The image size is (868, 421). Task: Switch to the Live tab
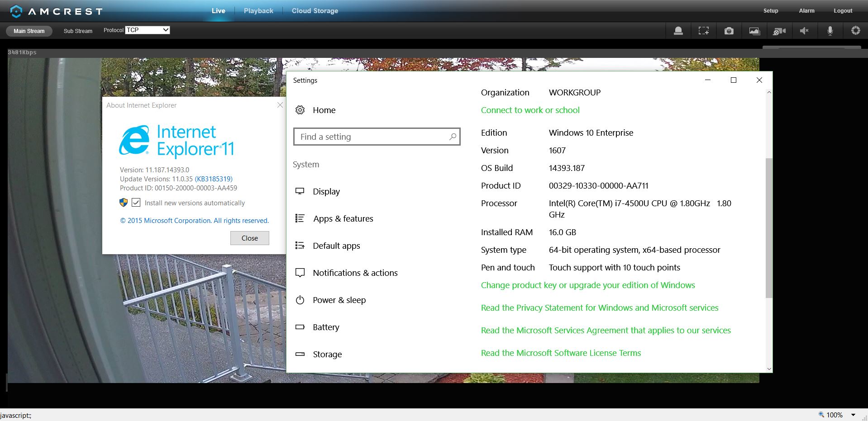pos(218,11)
